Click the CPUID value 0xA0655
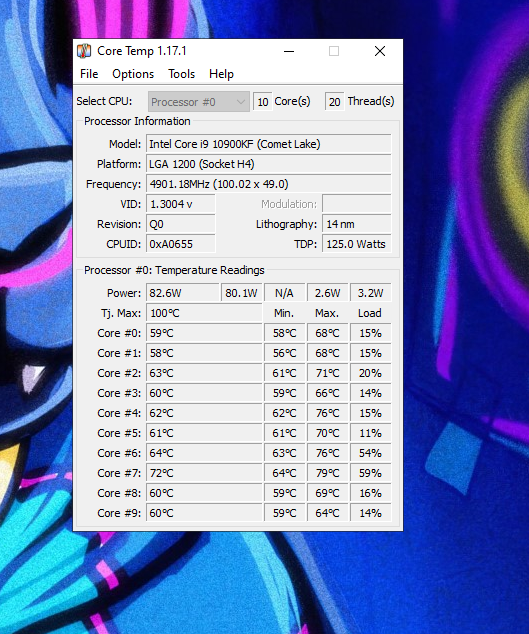The image size is (529, 634). [x=180, y=244]
